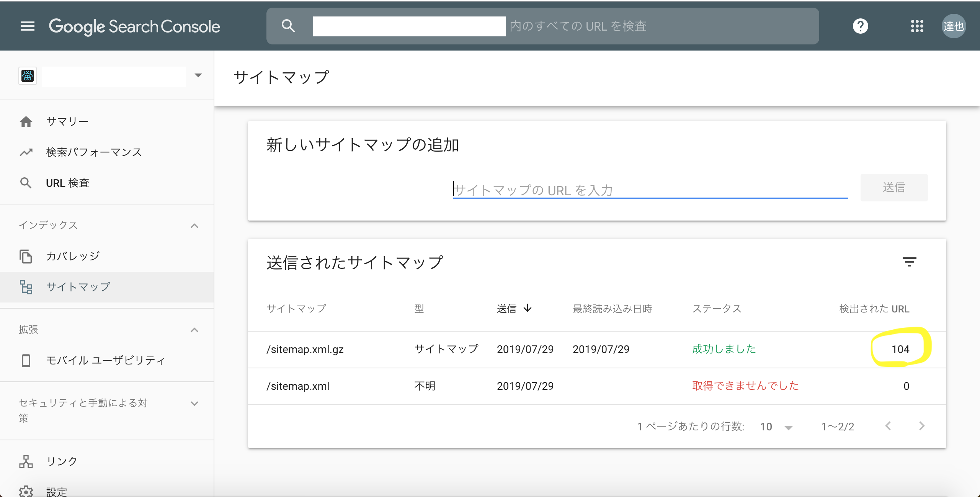The image size is (980, 497).
Task: Open the /sitemap.xml.gz row
Action: pos(305,349)
